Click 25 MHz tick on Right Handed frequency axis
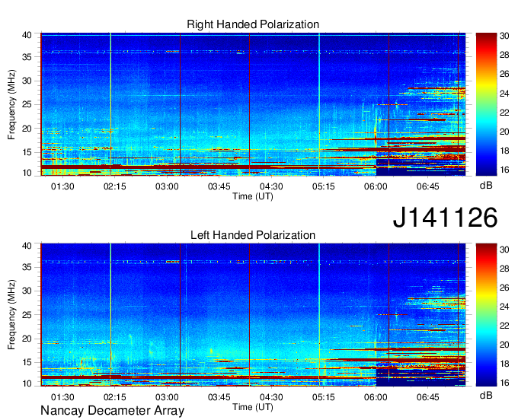Viewport: 518px width, 420px height. point(27,104)
